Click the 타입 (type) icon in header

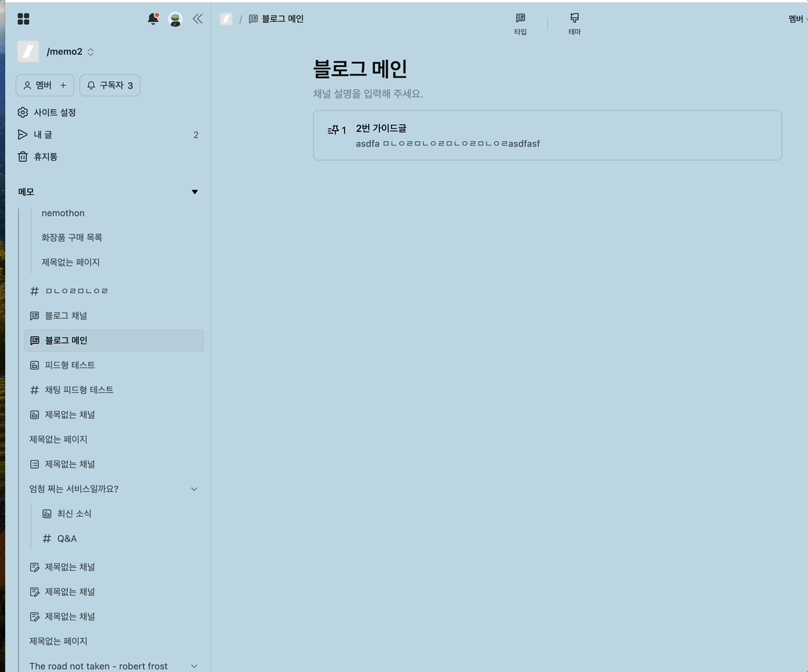tap(520, 23)
